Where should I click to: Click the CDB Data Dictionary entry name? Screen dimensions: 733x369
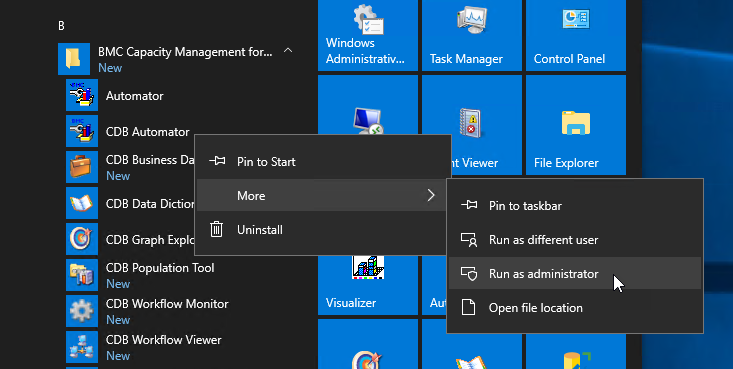[150, 204]
